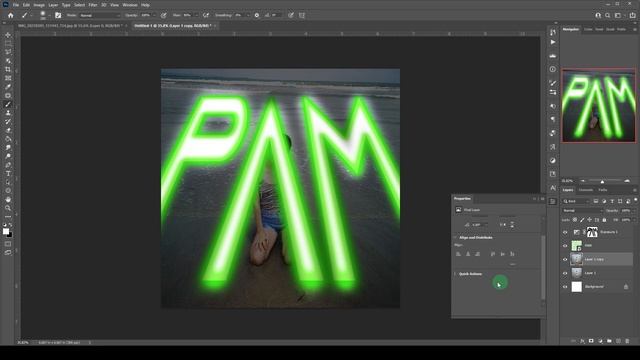Click Add layer style fx icon
The height and width of the screenshot is (360, 640).
pos(582,341)
